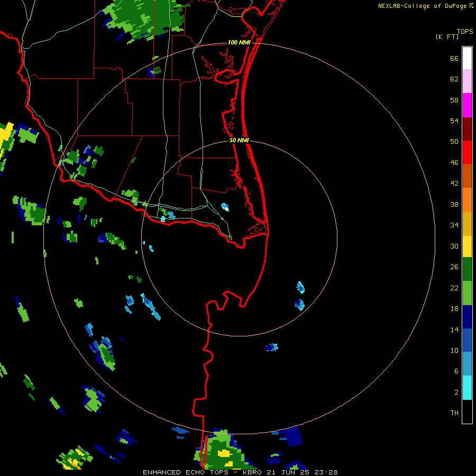
Task: Pick the dark red (maroon) legend swatch
Action: 467,129
